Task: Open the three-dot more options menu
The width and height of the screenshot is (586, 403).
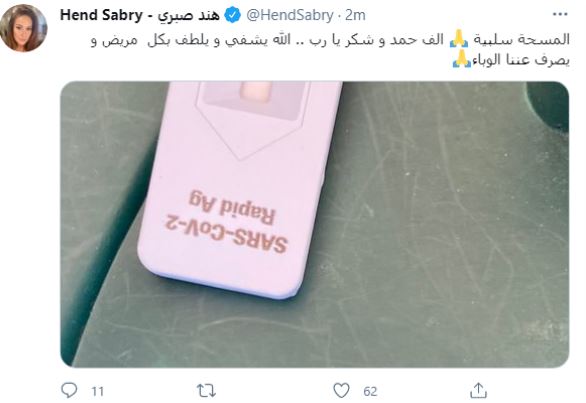Action: pos(560,15)
